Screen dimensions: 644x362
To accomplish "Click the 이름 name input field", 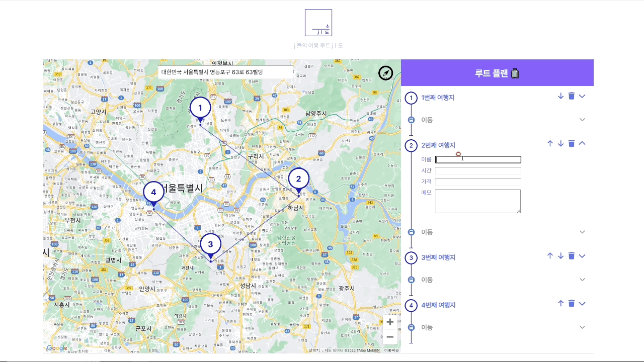I will coord(478,160).
